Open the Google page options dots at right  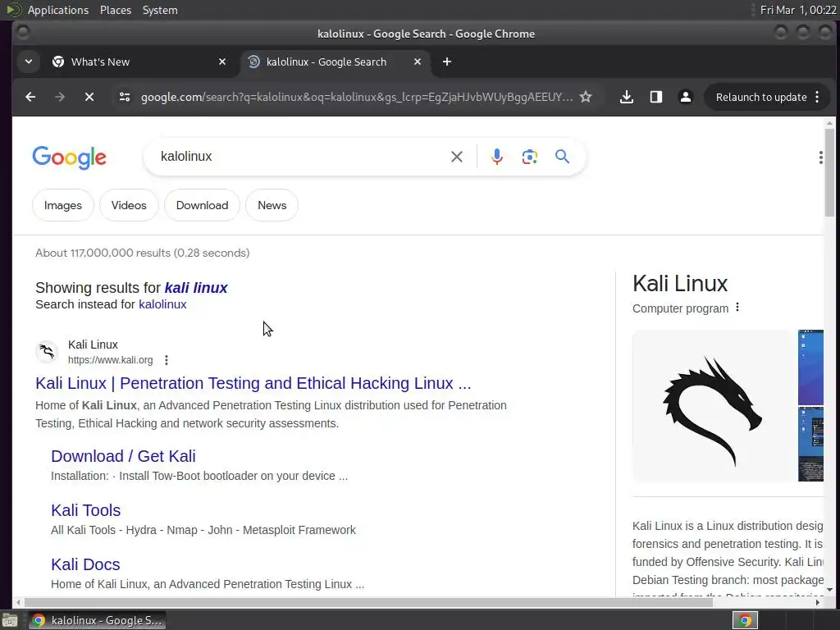point(820,157)
